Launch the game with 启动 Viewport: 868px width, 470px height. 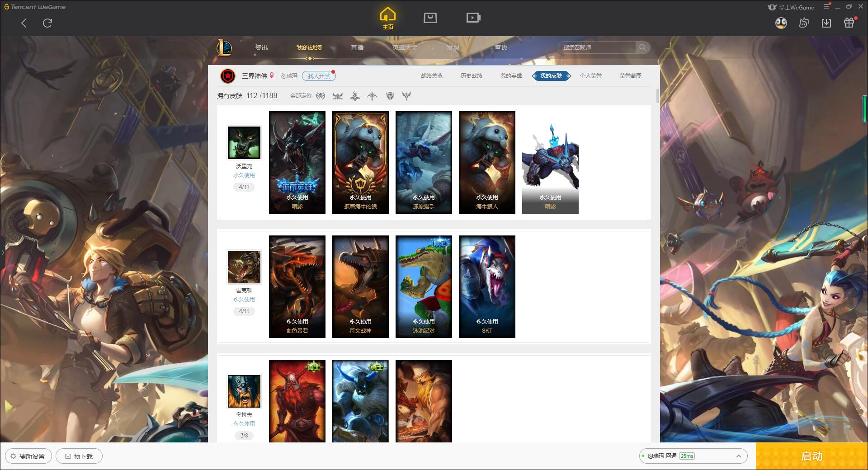[811, 456]
